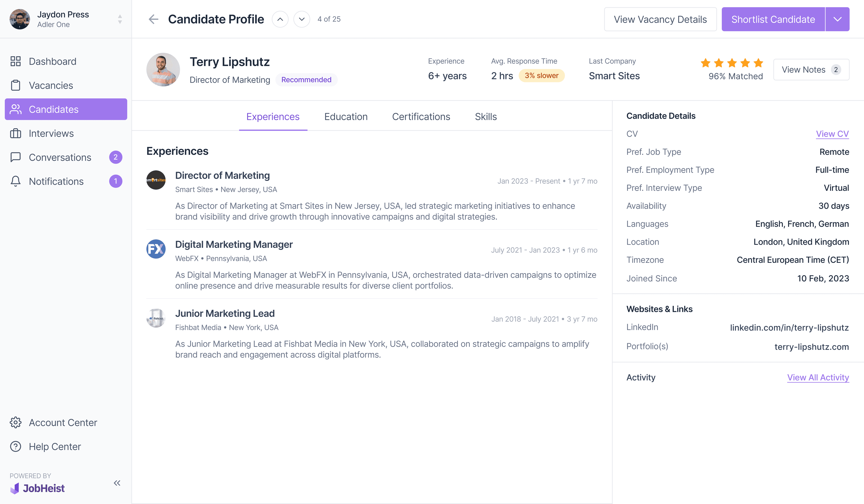Click Jaydon Press's avatar
This screenshot has height=504, width=864.
20,19
